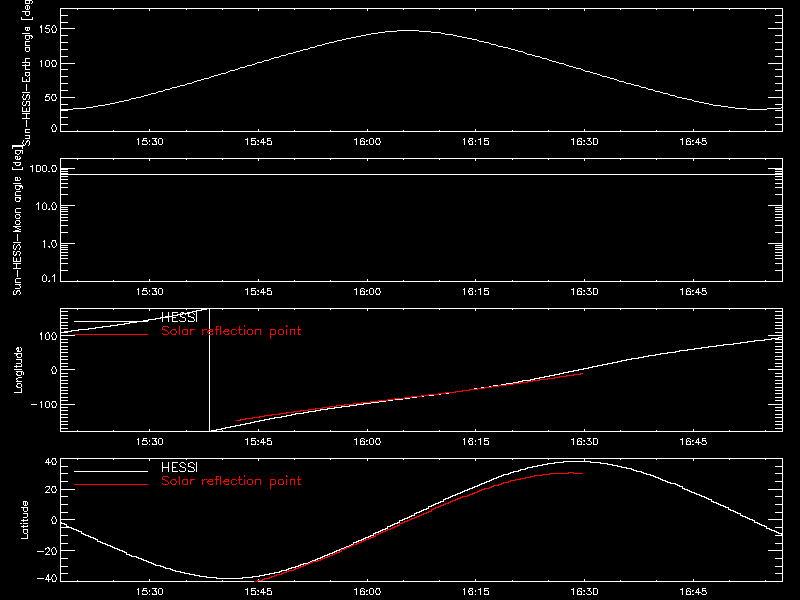Click the vertical wrap line in Longitude plot
The width and height of the screenshot is (800, 600).
(210, 370)
